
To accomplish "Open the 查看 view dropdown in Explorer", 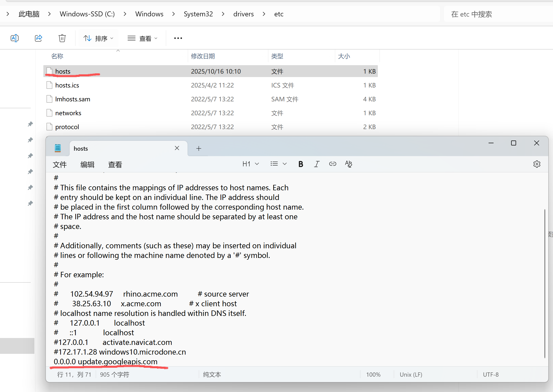I will click(x=142, y=38).
